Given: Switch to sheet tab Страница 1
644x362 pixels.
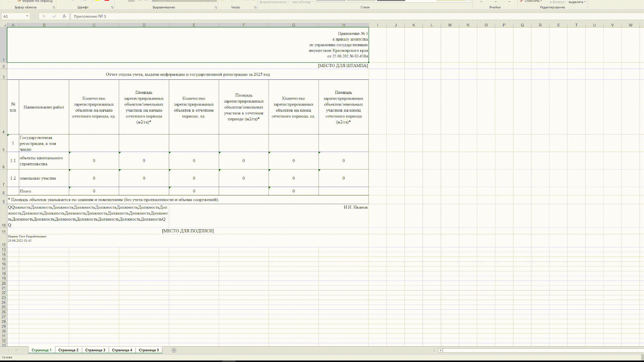Looking at the screenshot, I should point(42,350).
